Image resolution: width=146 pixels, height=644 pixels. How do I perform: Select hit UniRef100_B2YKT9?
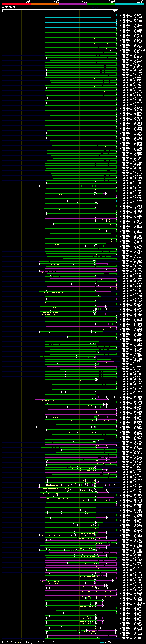pyautogui.click(x=131, y=60)
